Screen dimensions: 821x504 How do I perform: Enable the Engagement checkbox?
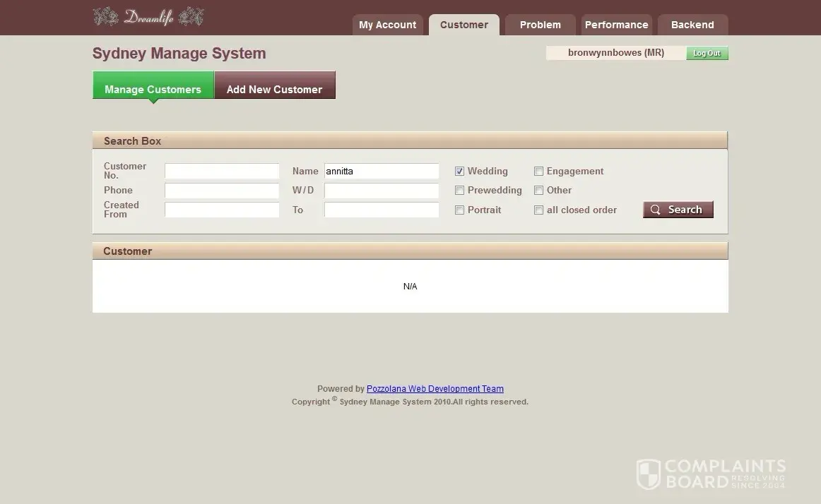pos(538,171)
